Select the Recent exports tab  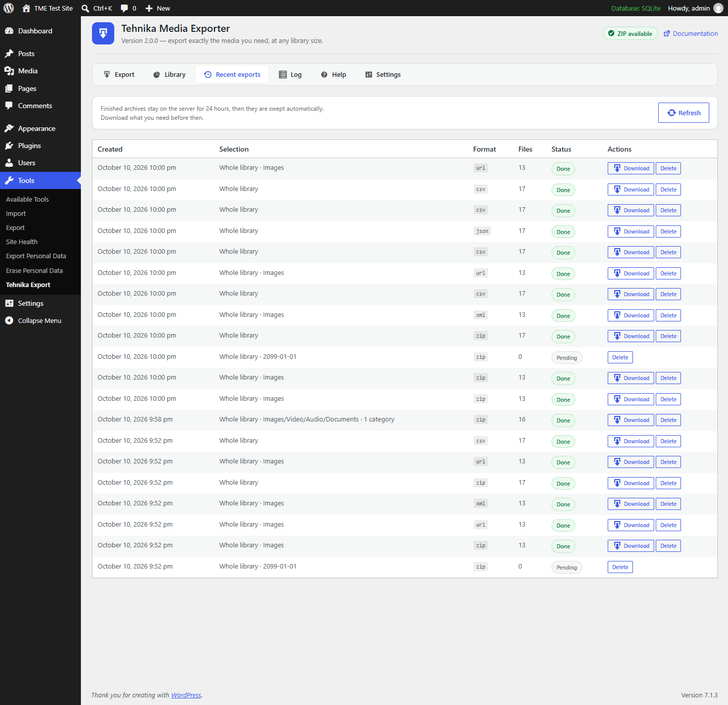point(232,74)
